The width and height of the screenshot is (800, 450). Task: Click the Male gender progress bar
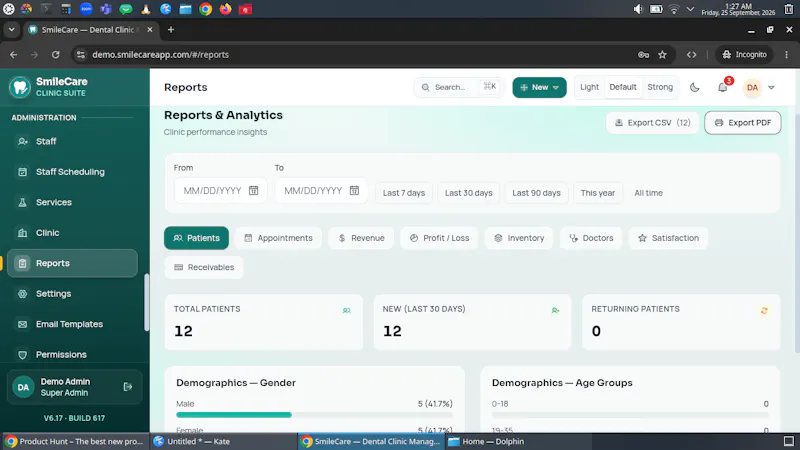click(x=314, y=415)
